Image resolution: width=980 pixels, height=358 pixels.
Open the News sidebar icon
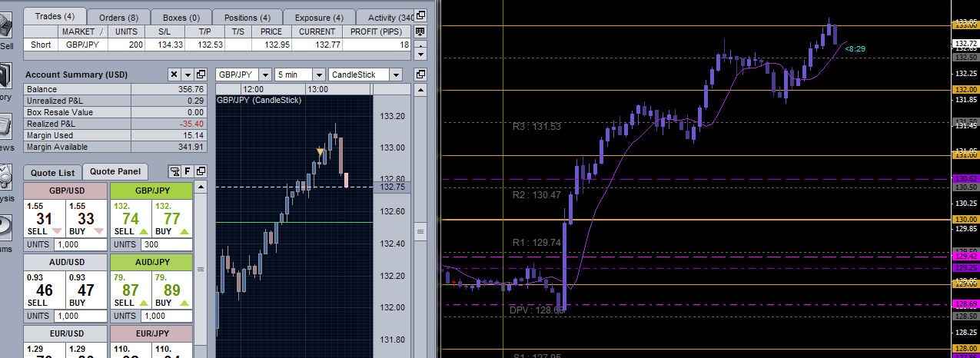(x=5, y=126)
